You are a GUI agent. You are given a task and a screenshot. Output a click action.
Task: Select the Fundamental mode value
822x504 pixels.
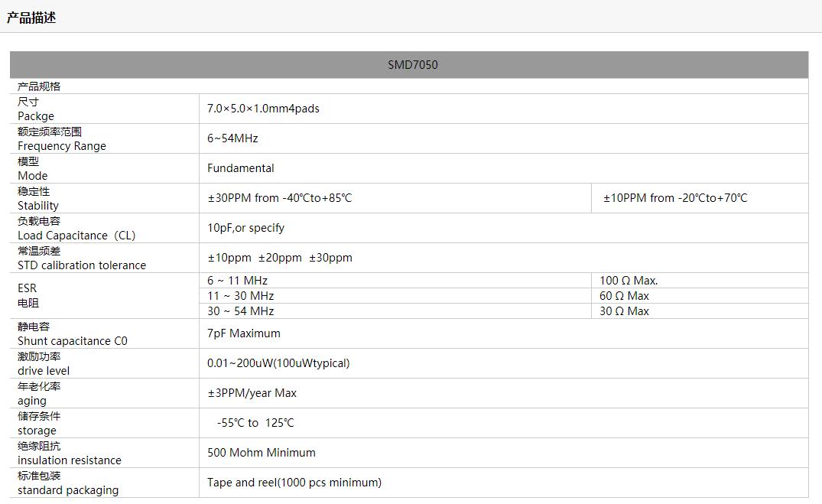point(240,168)
